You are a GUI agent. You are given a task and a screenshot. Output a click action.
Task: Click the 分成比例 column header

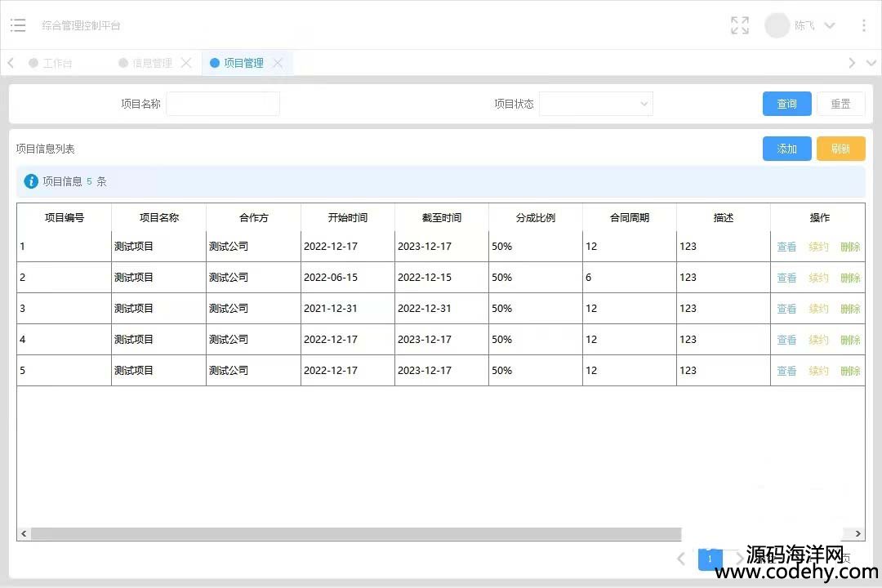pyautogui.click(x=536, y=217)
